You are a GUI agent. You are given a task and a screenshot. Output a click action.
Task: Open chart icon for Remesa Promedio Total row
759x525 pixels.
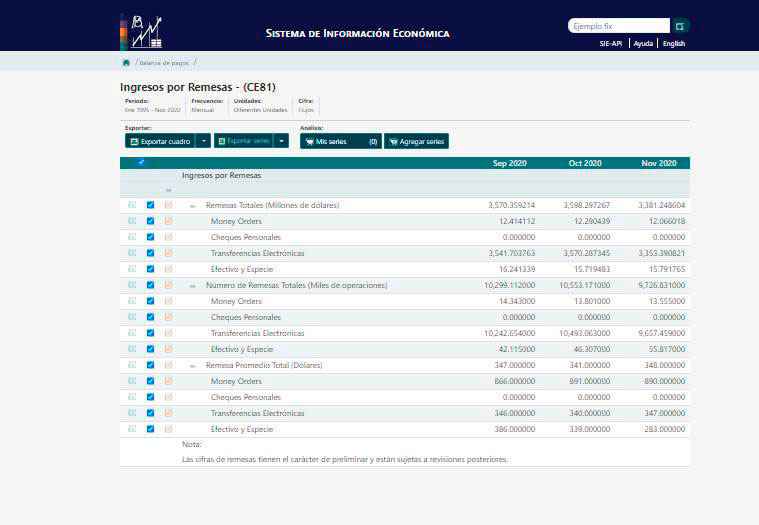pyautogui.click(x=132, y=365)
